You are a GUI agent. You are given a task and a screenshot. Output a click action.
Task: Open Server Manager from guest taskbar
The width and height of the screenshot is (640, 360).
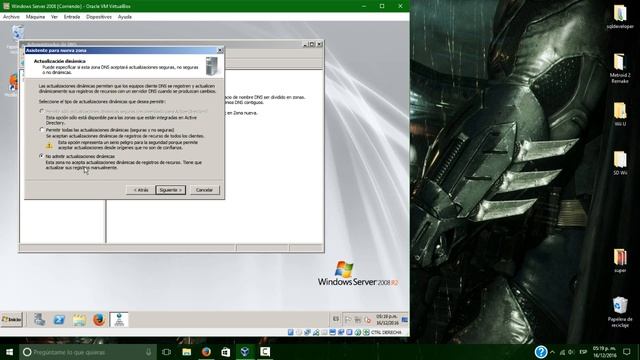coord(40,319)
